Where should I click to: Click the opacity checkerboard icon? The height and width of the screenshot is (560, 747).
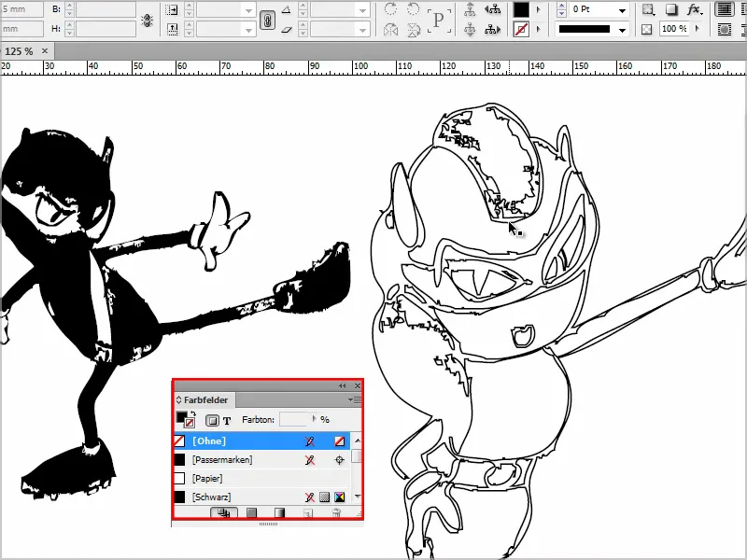point(646,30)
